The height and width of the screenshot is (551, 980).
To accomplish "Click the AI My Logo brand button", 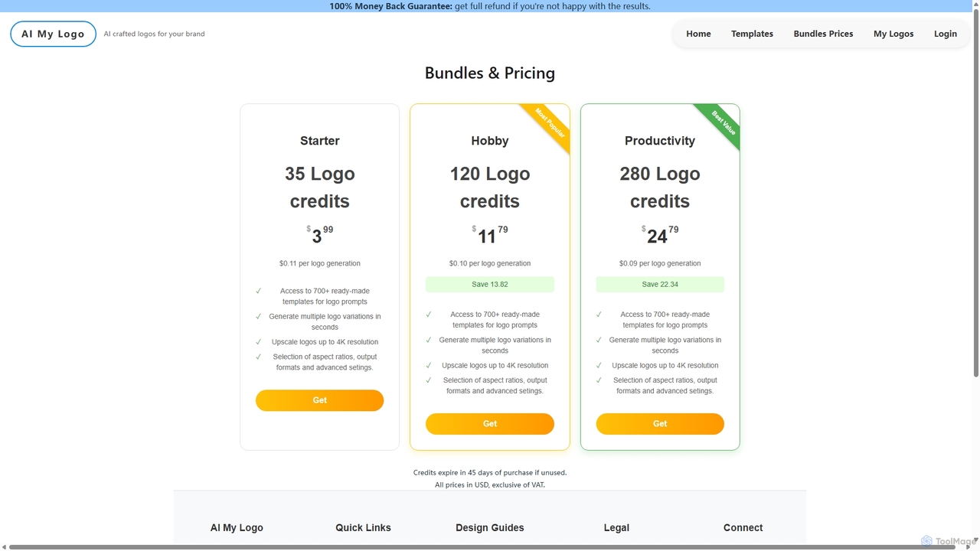I will 53,34.
